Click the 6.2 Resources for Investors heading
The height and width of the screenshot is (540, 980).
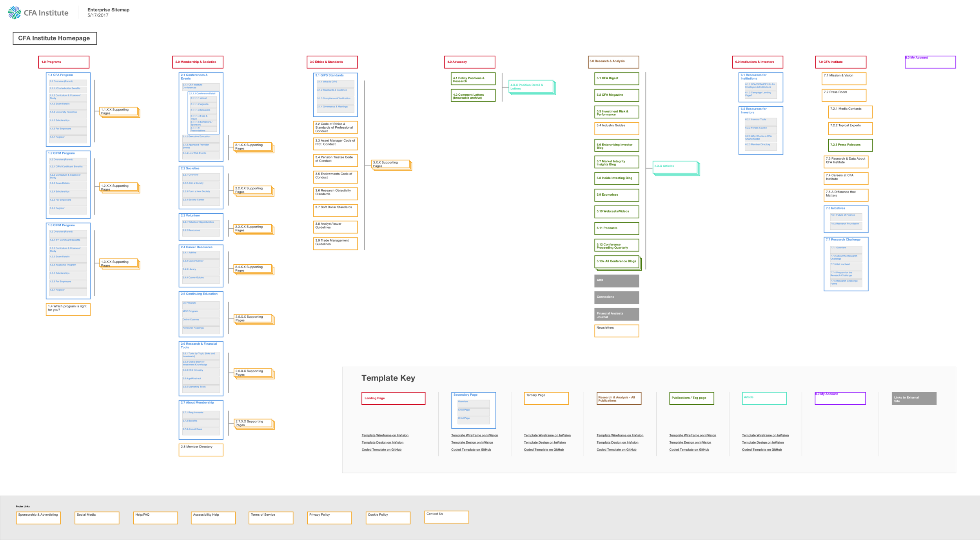[753, 111]
